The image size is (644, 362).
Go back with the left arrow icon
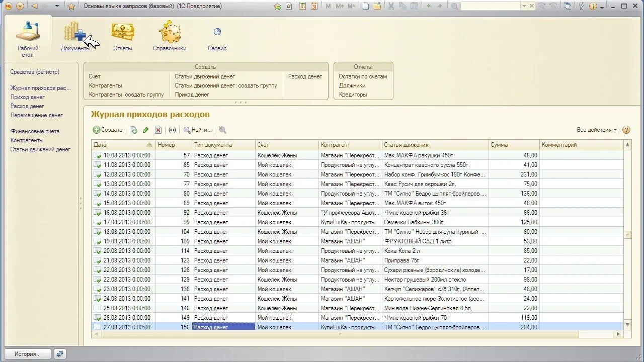[34, 6]
